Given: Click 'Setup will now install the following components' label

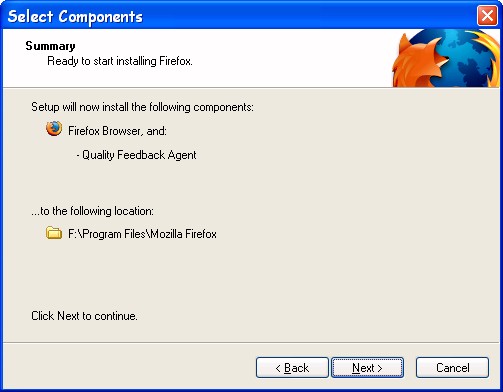Looking at the screenshot, I should click(142, 107).
